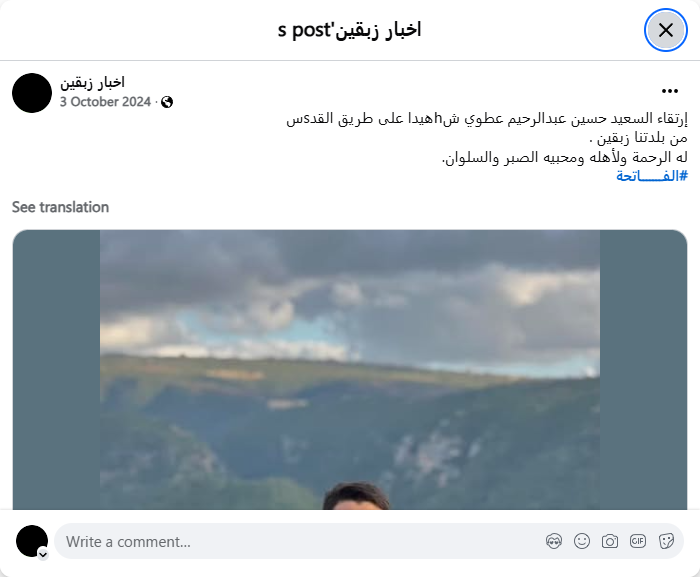
Task: Insert an emoji into the comment
Action: [582, 541]
